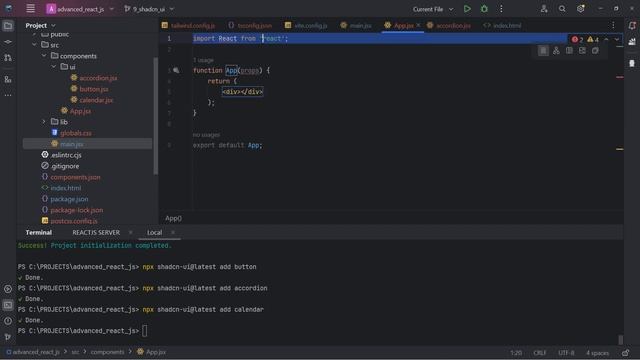Select globals.css in the project tree

coord(76,133)
